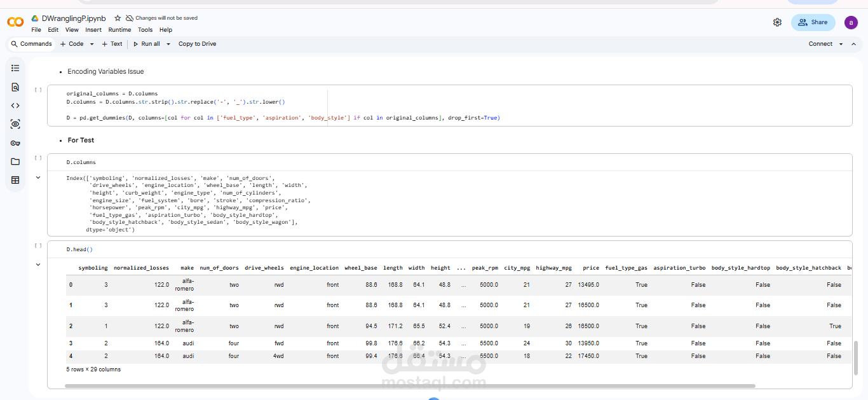
Task: Open the Files folder sidebar panel
Action: coord(15,162)
